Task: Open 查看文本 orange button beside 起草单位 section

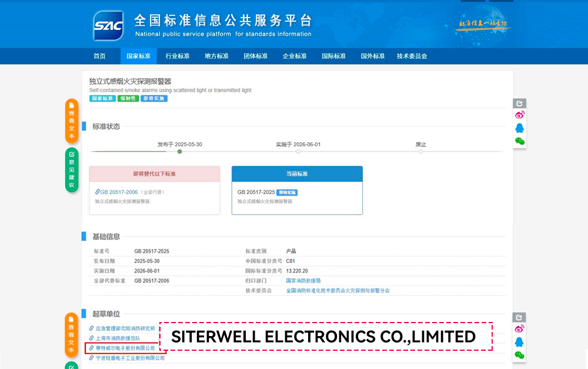Action: pyautogui.click(x=71, y=335)
